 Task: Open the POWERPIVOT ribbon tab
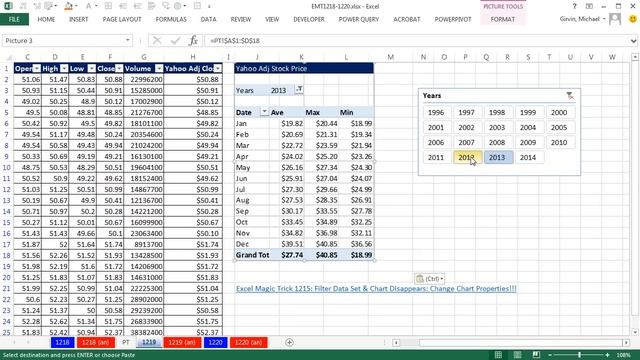pyautogui.click(x=453, y=19)
